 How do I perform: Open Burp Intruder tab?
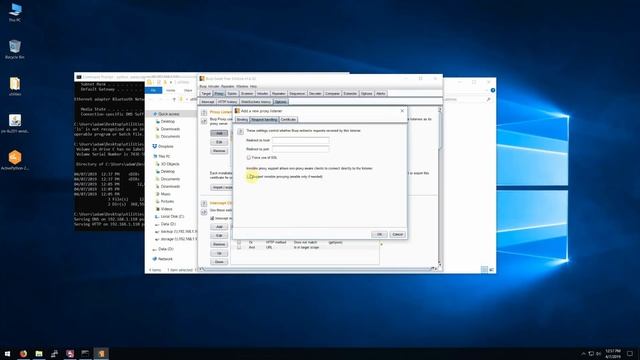tap(262, 93)
